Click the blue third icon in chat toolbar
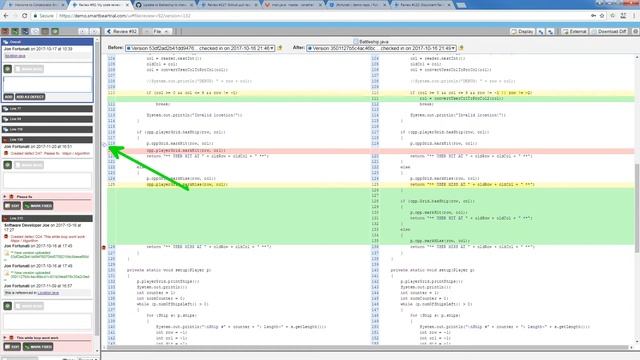 [x=25, y=31]
